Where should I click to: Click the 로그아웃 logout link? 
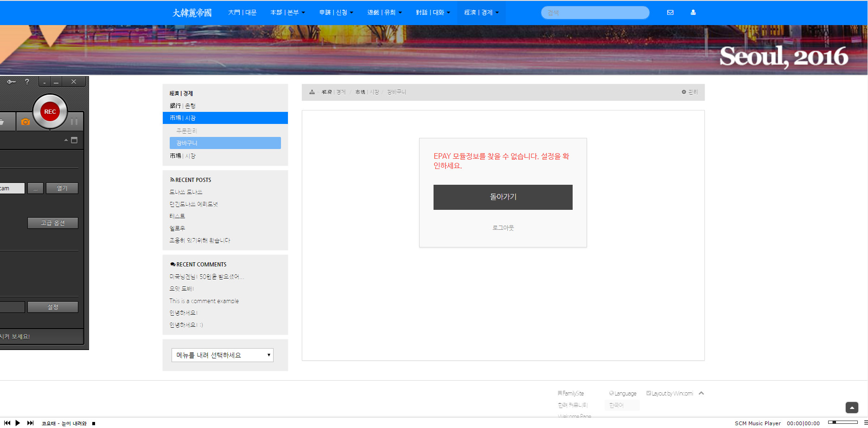tap(503, 228)
